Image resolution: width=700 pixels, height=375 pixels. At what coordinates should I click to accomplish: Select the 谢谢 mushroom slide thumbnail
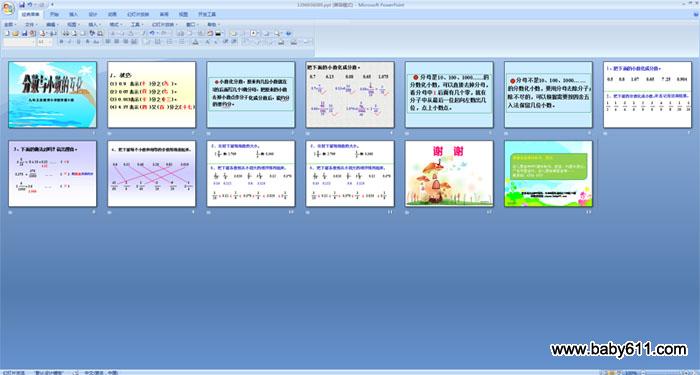[449, 174]
